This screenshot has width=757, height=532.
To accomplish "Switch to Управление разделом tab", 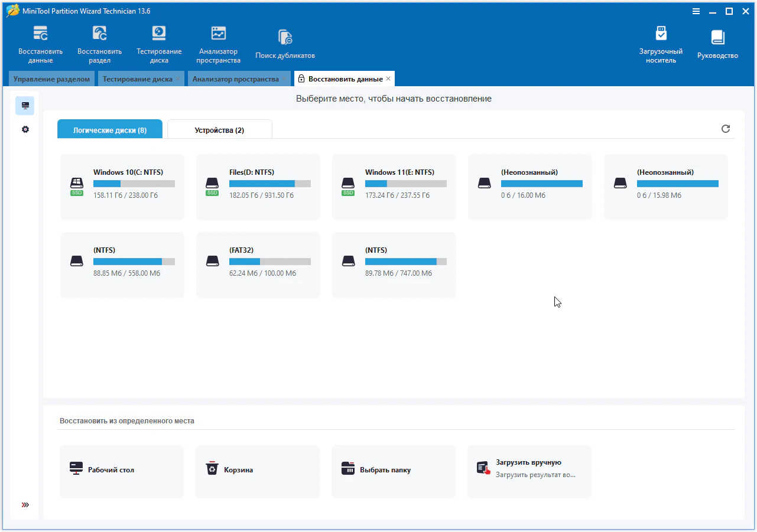I will (x=51, y=79).
